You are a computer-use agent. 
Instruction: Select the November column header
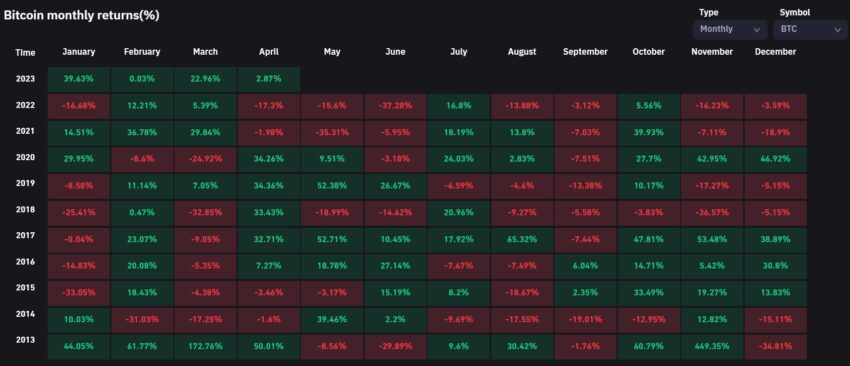click(x=712, y=52)
